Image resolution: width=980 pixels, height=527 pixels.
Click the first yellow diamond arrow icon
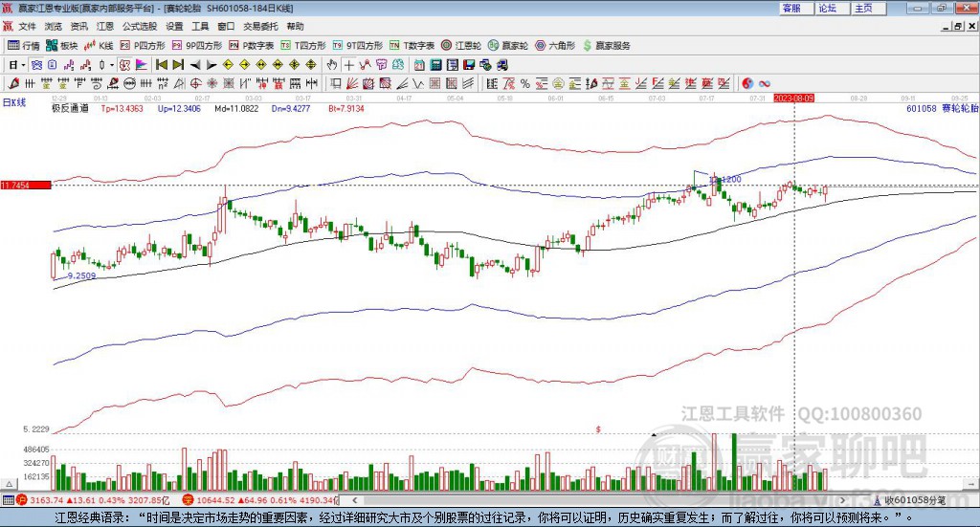coord(228,65)
